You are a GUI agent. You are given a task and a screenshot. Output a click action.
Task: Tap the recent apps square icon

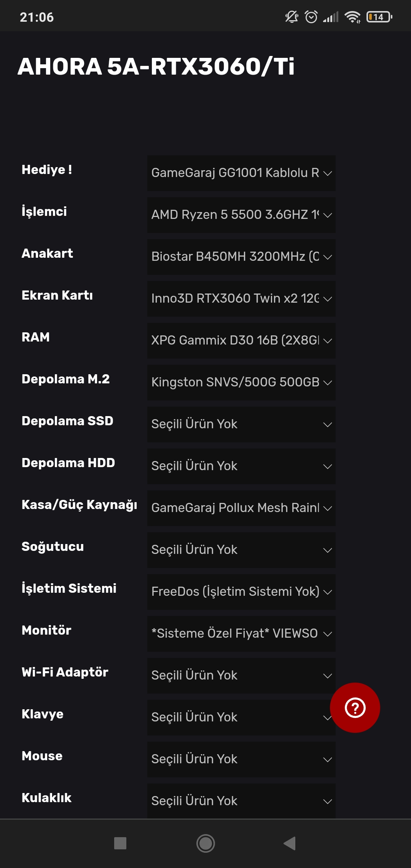pos(120,843)
